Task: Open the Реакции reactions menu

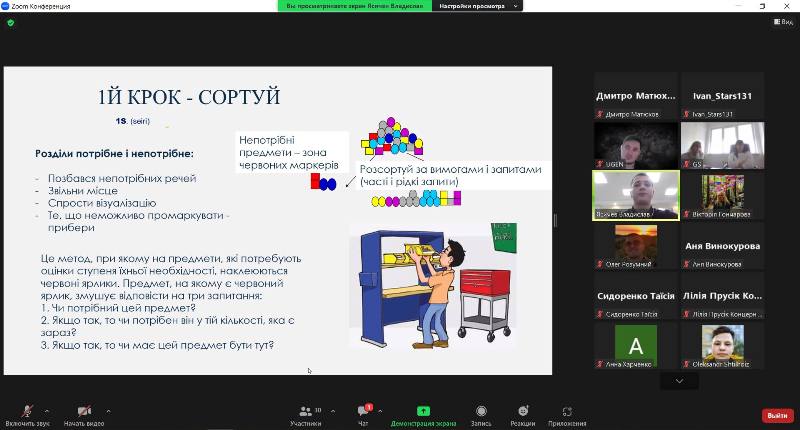Action: (x=523, y=416)
